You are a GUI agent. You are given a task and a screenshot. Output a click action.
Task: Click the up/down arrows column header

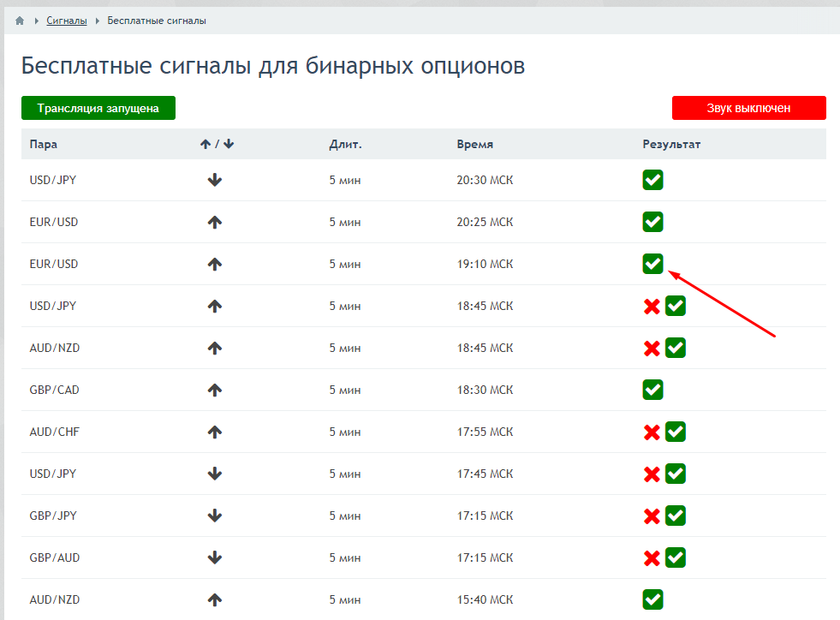point(217,144)
